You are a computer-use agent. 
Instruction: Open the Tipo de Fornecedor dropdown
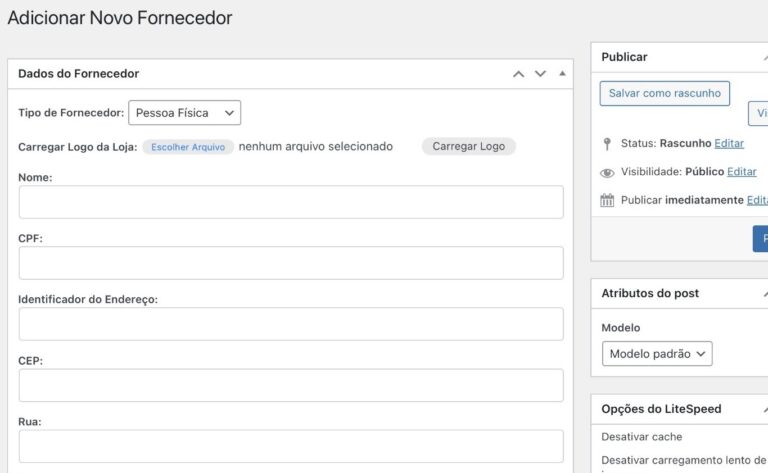185,113
